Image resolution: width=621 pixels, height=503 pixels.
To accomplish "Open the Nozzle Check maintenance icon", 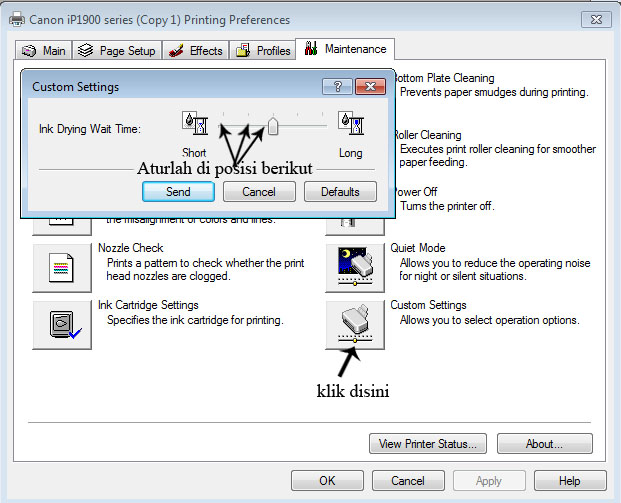I will click(x=62, y=268).
